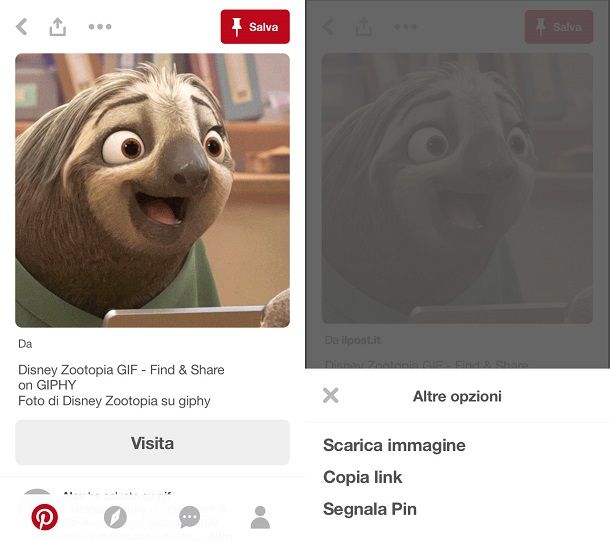Click the 'Disney Zootopia GIF - Find & Share' title
The height and width of the screenshot is (541, 610).
(x=121, y=377)
